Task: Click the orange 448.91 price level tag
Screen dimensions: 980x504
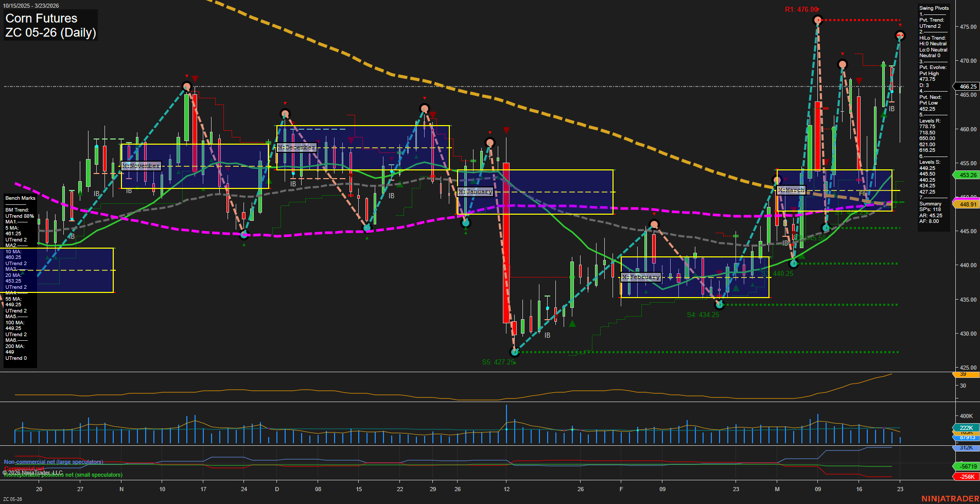Action: (x=968, y=204)
